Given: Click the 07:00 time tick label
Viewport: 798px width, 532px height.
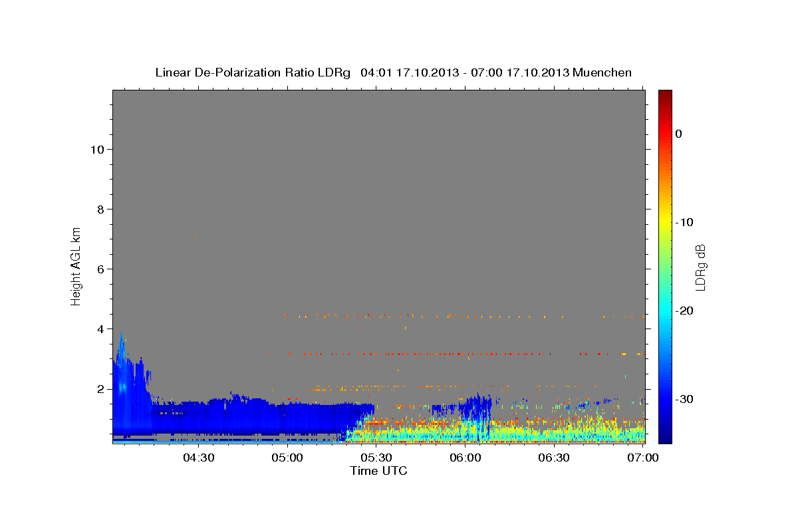Looking at the screenshot, I should [x=643, y=458].
